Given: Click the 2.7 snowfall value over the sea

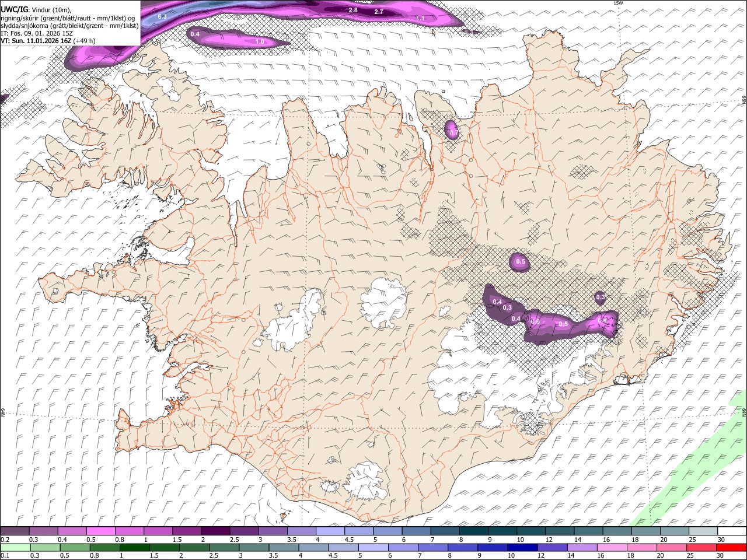Looking at the screenshot, I should pos(379,12).
